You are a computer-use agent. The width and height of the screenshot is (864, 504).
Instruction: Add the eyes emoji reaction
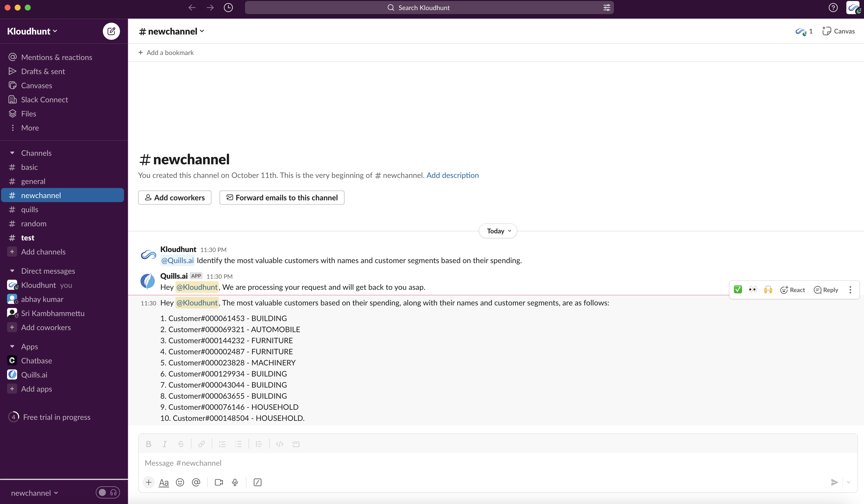[753, 290]
